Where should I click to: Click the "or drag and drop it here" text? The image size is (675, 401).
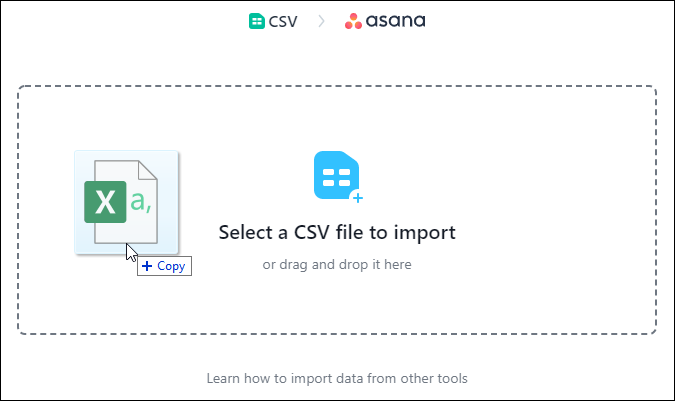pyautogui.click(x=337, y=265)
